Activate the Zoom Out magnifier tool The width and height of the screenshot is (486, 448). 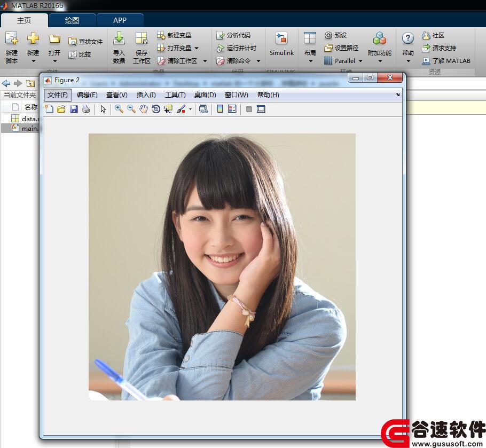tap(131, 109)
